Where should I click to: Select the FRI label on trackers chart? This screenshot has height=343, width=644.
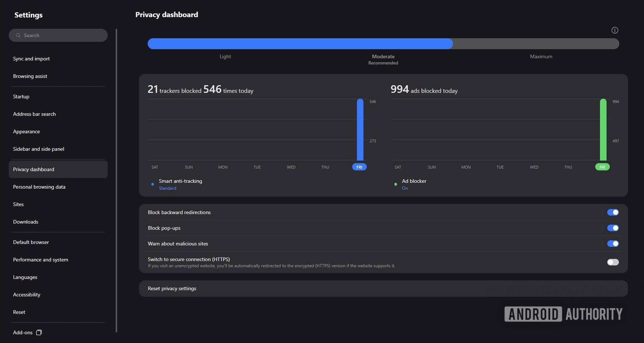359,167
